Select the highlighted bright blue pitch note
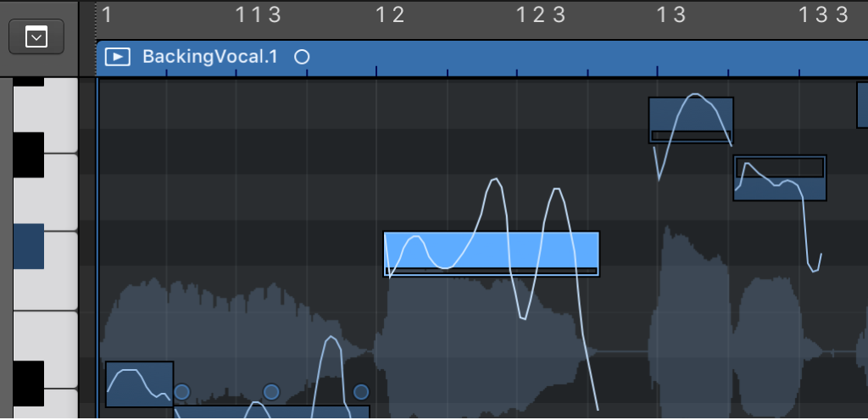 (x=492, y=253)
